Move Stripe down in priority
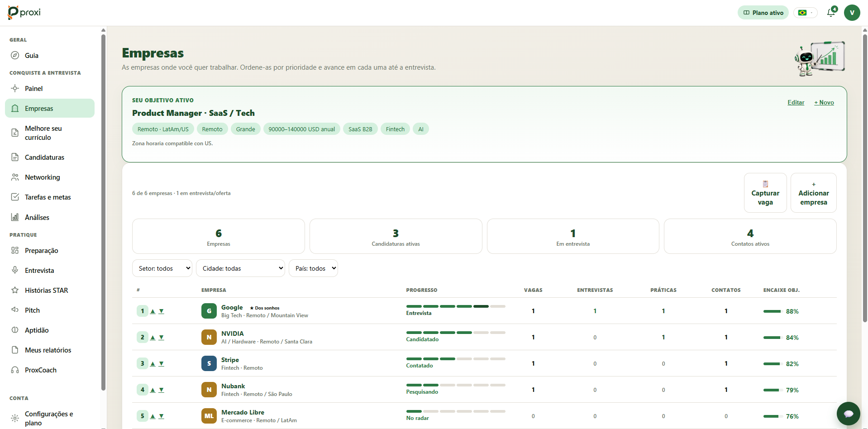Image resolution: width=868 pixels, height=429 pixels. pos(162,363)
